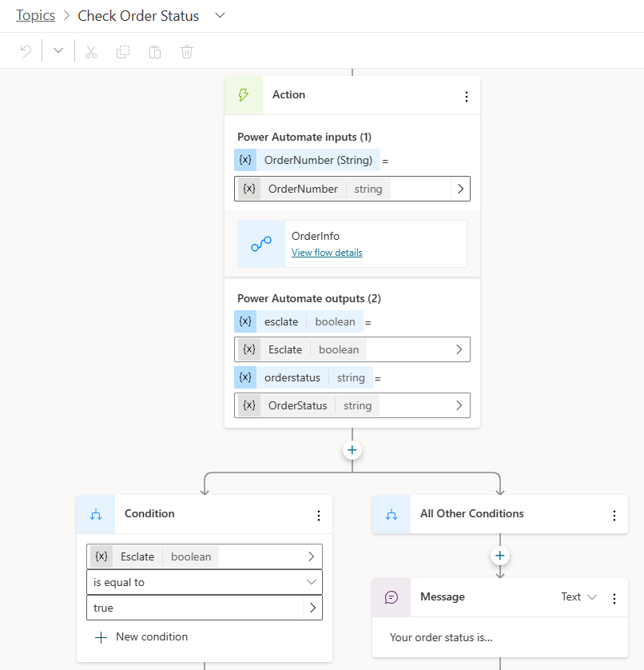Open the Action node options menu

pyautogui.click(x=467, y=96)
